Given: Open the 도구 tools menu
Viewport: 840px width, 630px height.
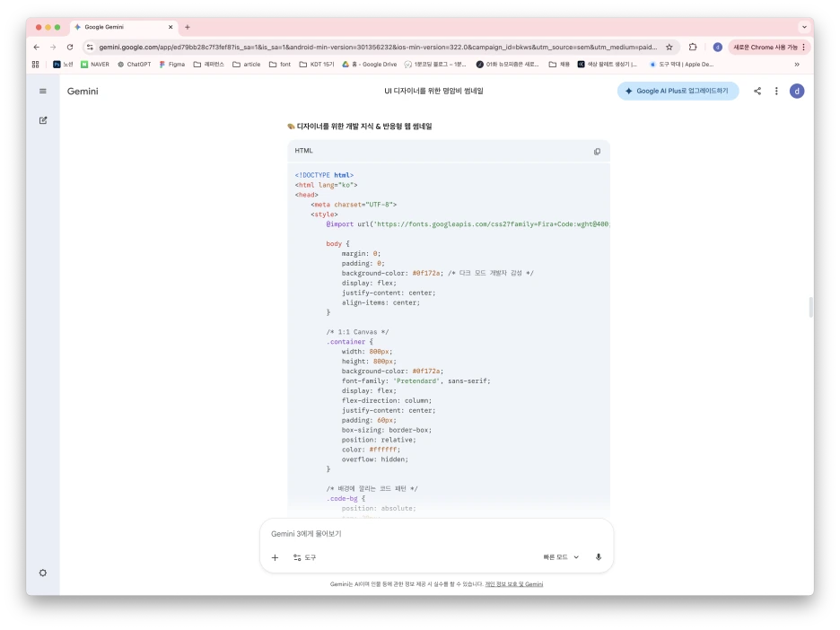Looking at the screenshot, I should (x=305, y=557).
